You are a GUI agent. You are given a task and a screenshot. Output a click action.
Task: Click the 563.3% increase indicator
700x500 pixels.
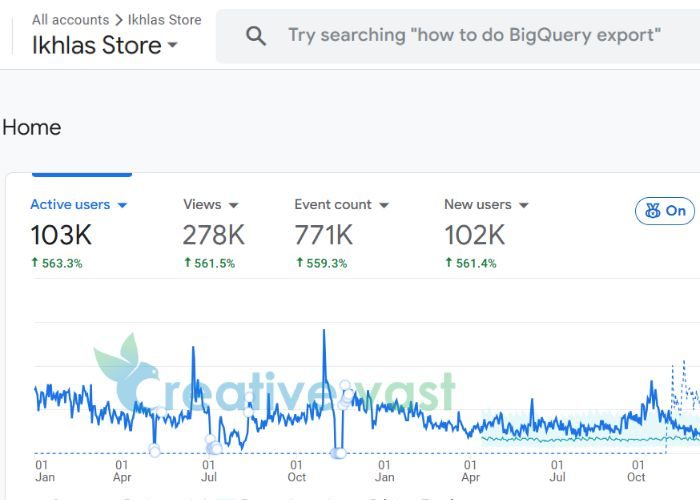57,263
